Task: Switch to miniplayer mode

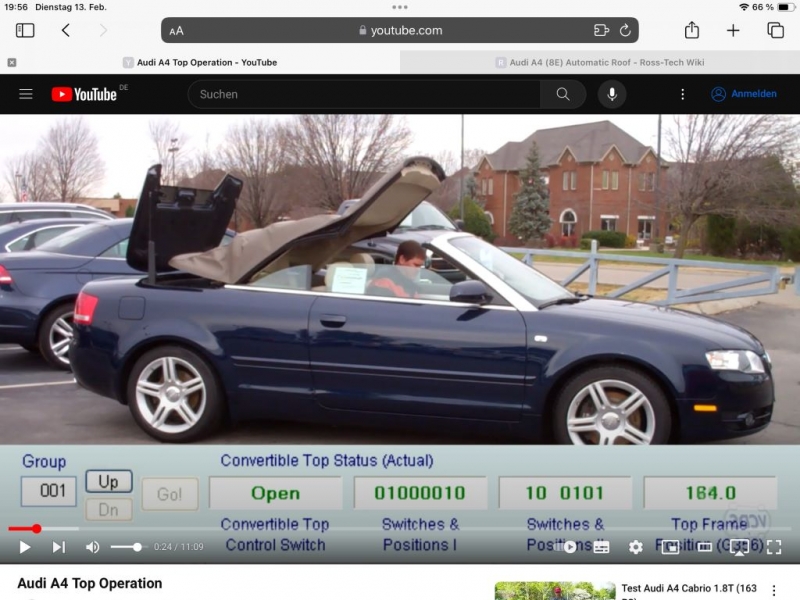Action: click(x=670, y=547)
